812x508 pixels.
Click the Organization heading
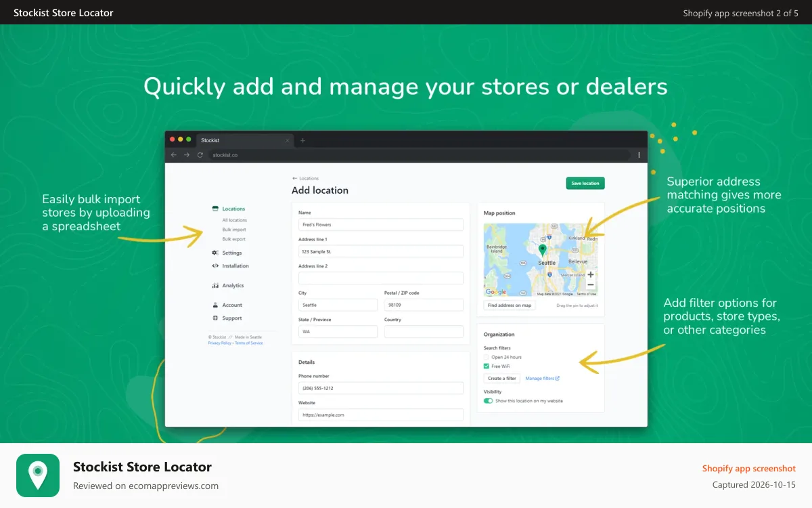499,335
